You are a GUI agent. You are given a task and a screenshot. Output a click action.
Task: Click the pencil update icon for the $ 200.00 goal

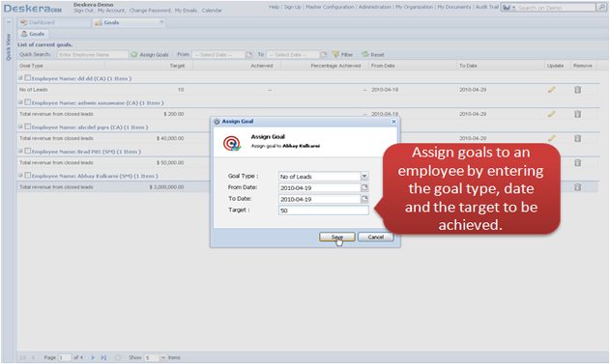click(x=551, y=114)
